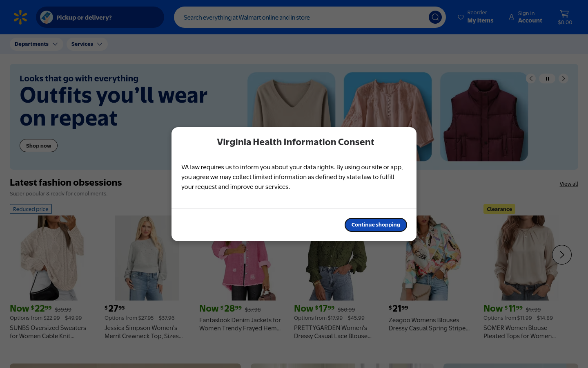Click the Virginia Health Information Consent heading
Image resolution: width=588 pixels, height=368 pixels.
[x=296, y=142]
